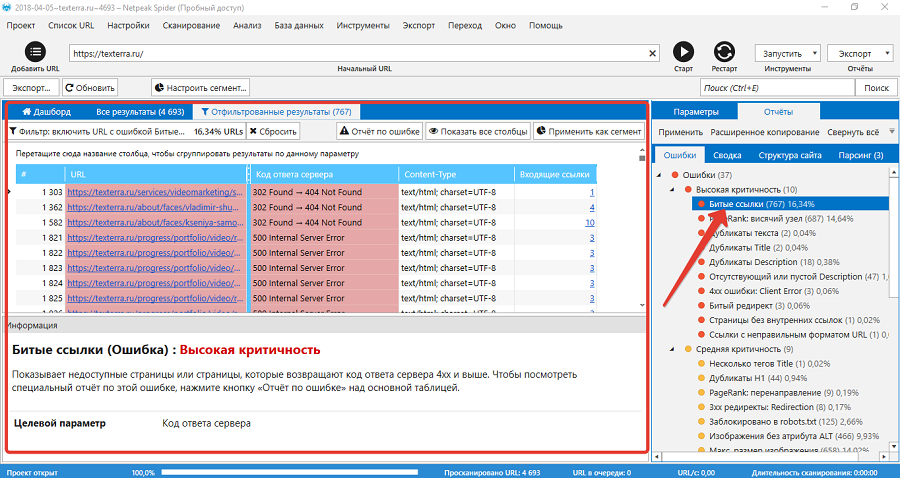
Task: Select Дубликаты Description (18) item
Action: click(774, 262)
